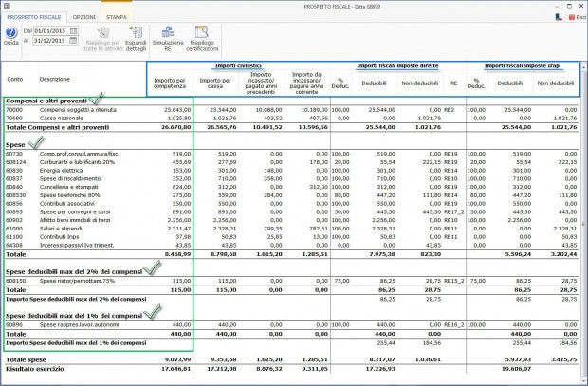Run Simulazione RE from toolbar
Viewport: 588px width, 386px height.
pos(168,40)
